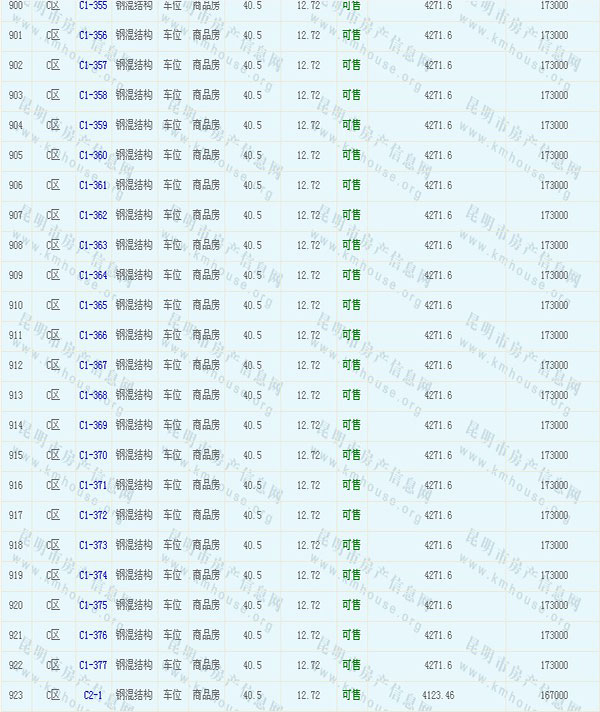Click the C1-374 unit link
The width and height of the screenshot is (600, 712).
93,576
